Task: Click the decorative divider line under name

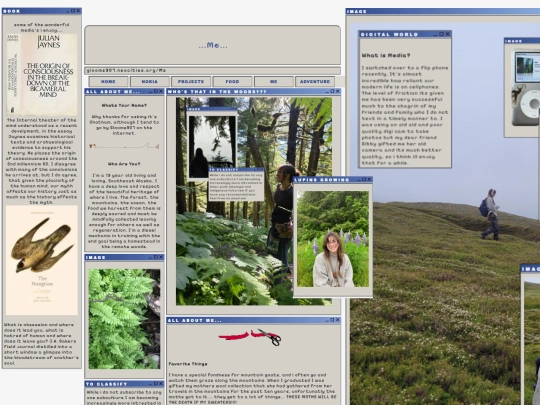Action: point(124,146)
